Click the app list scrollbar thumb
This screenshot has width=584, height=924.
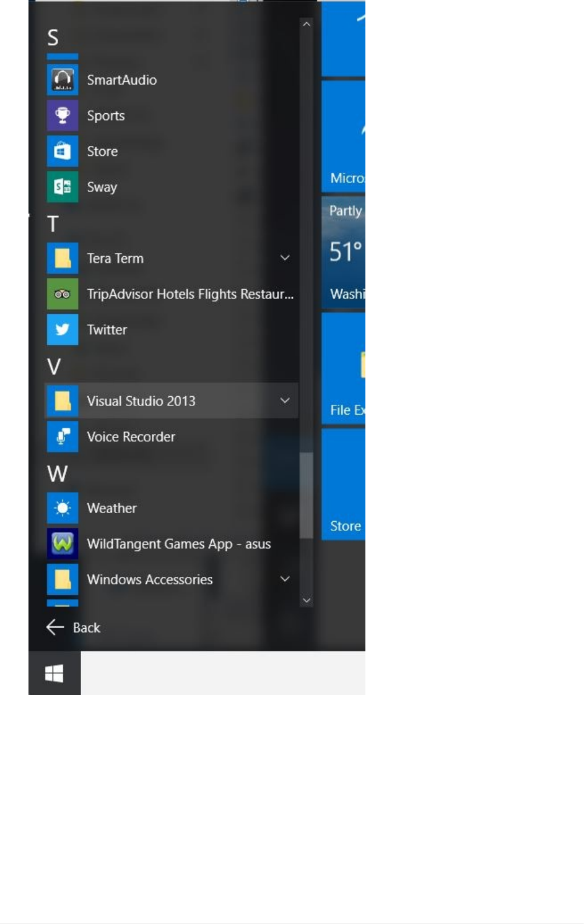pos(307,496)
